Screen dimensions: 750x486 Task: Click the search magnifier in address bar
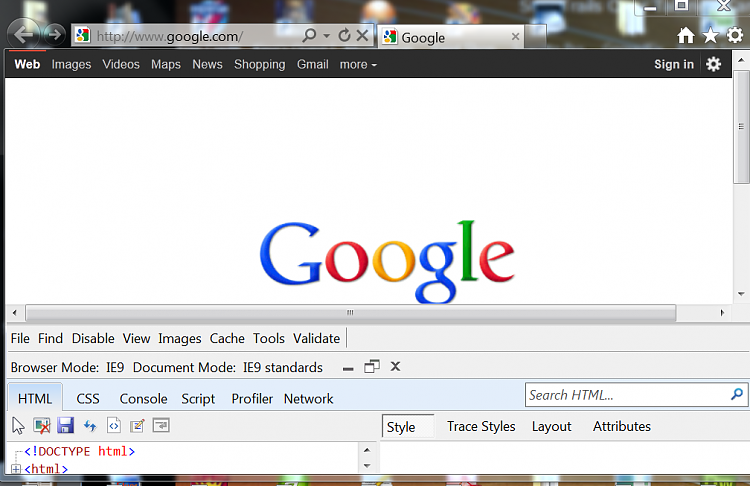(x=310, y=35)
